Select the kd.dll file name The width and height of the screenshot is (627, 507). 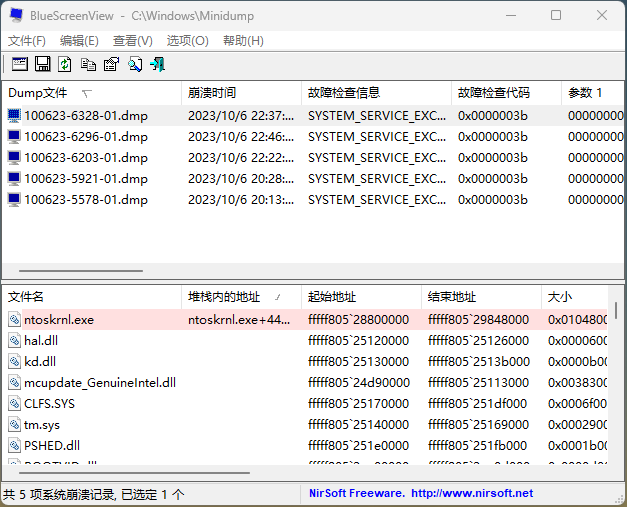(40, 361)
